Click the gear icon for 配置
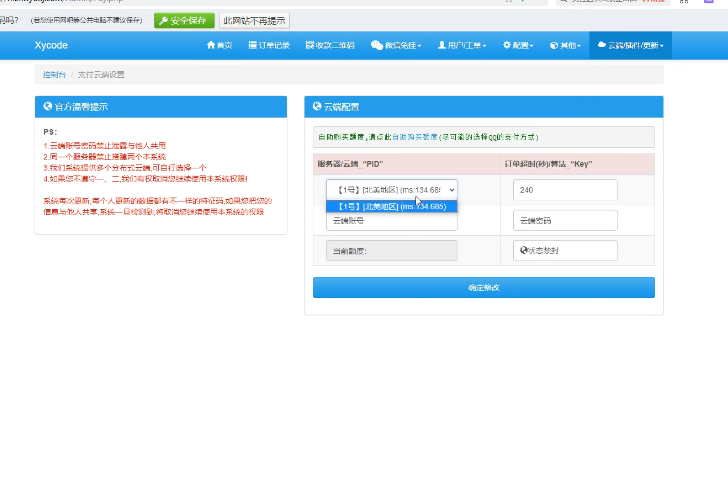The height and width of the screenshot is (484, 728). click(x=507, y=45)
